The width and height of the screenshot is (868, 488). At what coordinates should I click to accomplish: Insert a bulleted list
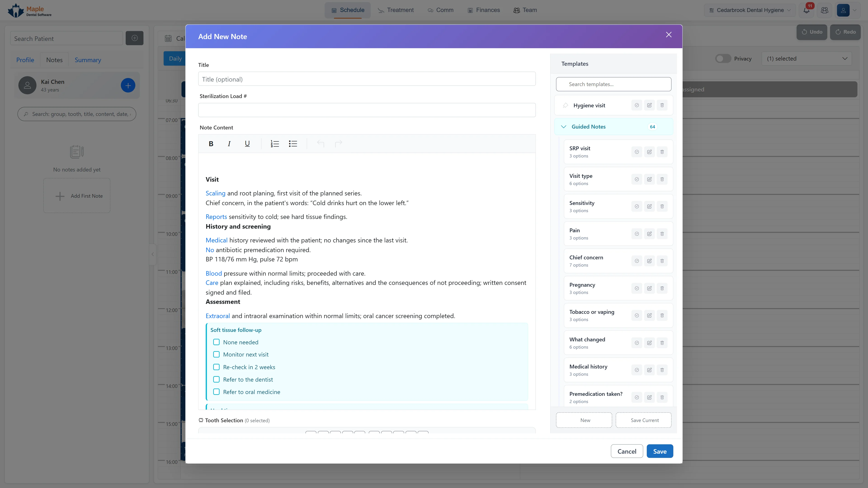[293, 144]
